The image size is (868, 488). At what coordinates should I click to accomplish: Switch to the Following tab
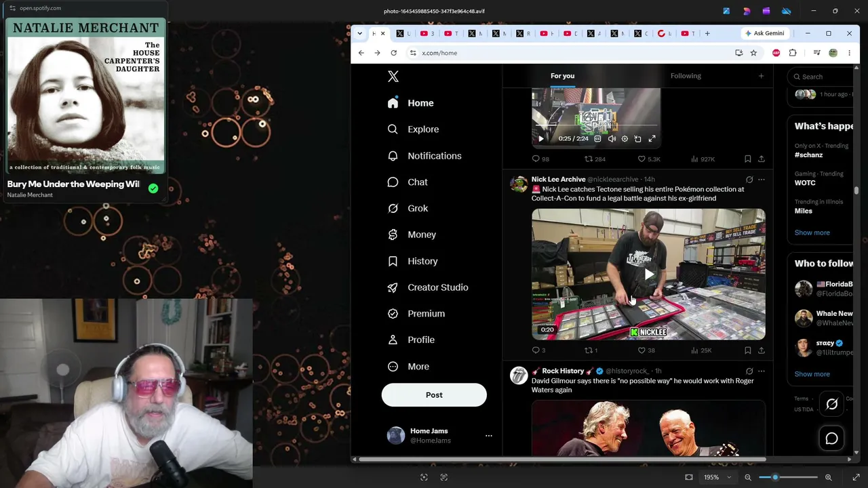(x=686, y=76)
